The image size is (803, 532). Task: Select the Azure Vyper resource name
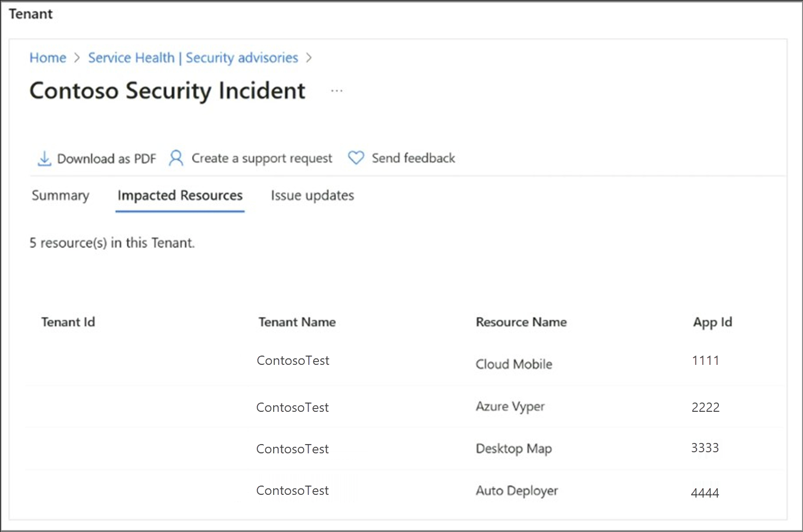(x=510, y=407)
